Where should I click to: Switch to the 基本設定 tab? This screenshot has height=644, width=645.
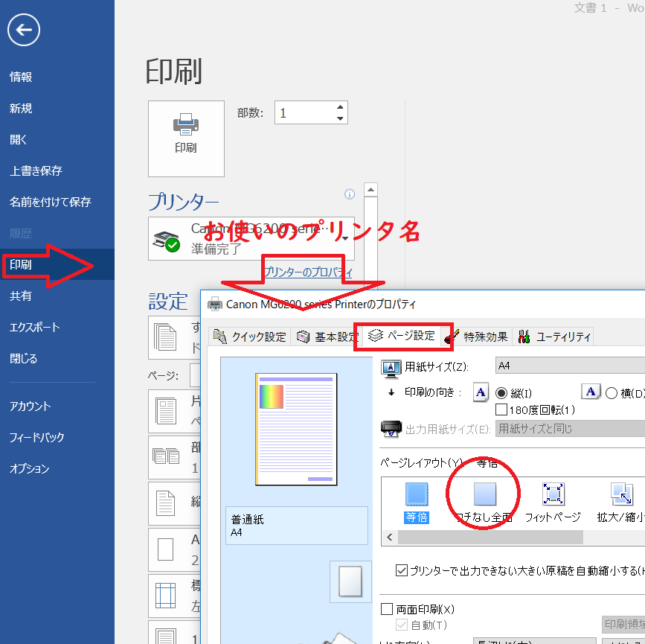point(327,337)
